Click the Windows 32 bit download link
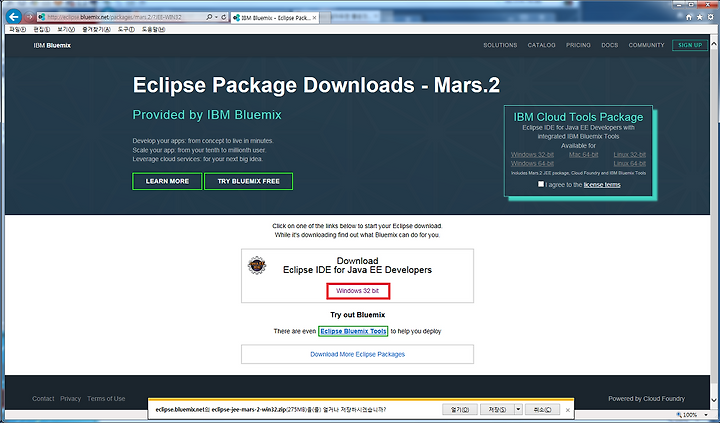The width and height of the screenshot is (720, 423). (x=358, y=291)
